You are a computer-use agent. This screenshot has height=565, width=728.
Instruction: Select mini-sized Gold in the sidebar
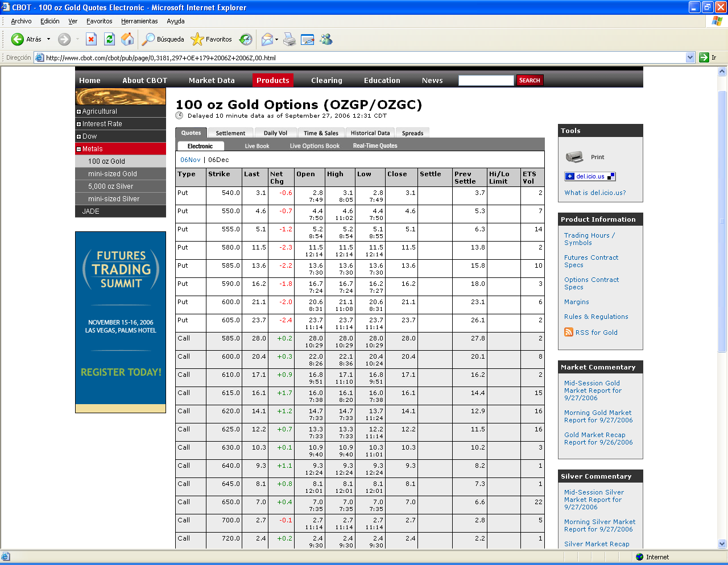pyautogui.click(x=121, y=174)
